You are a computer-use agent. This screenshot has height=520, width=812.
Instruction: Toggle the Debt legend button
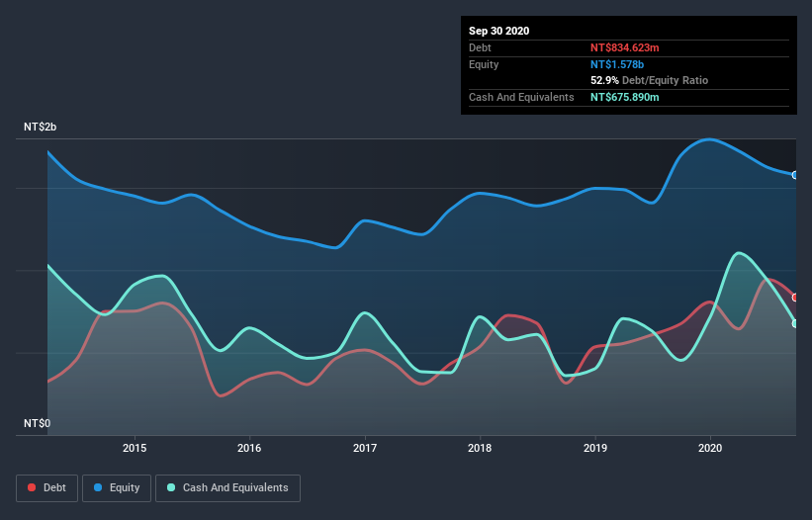click(x=47, y=488)
